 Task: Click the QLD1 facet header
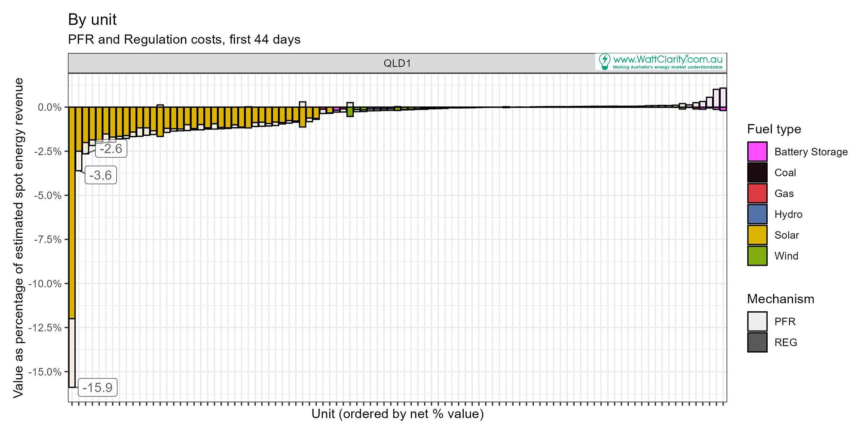click(x=397, y=63)
